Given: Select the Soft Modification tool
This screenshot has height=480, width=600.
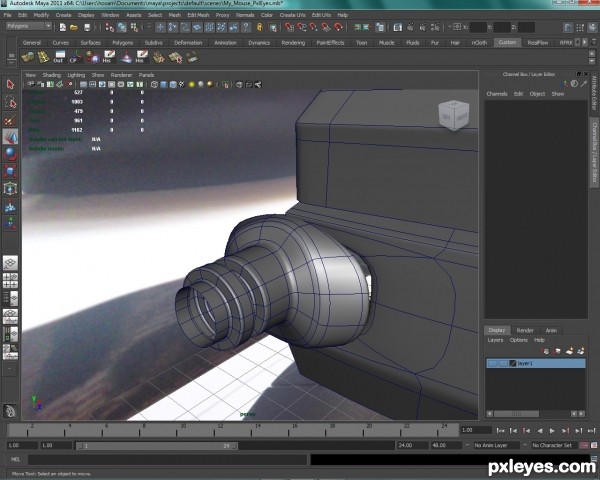Looking at the screenshot, I should click(x=10, y=206).
